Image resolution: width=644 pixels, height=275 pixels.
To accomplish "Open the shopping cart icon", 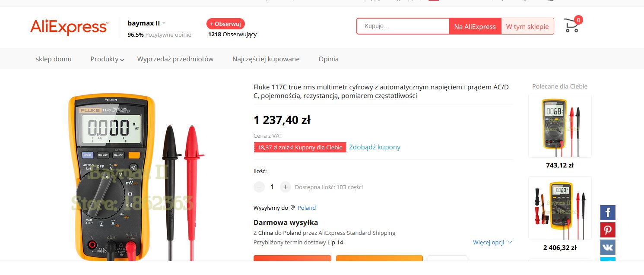I will pos(572,26).
